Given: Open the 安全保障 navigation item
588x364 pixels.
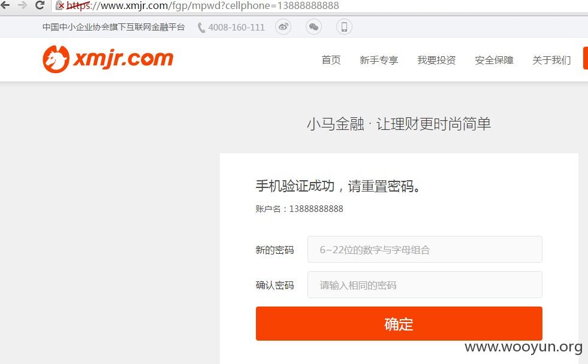Looking at the screenshot, I should [x=494, y=60].
